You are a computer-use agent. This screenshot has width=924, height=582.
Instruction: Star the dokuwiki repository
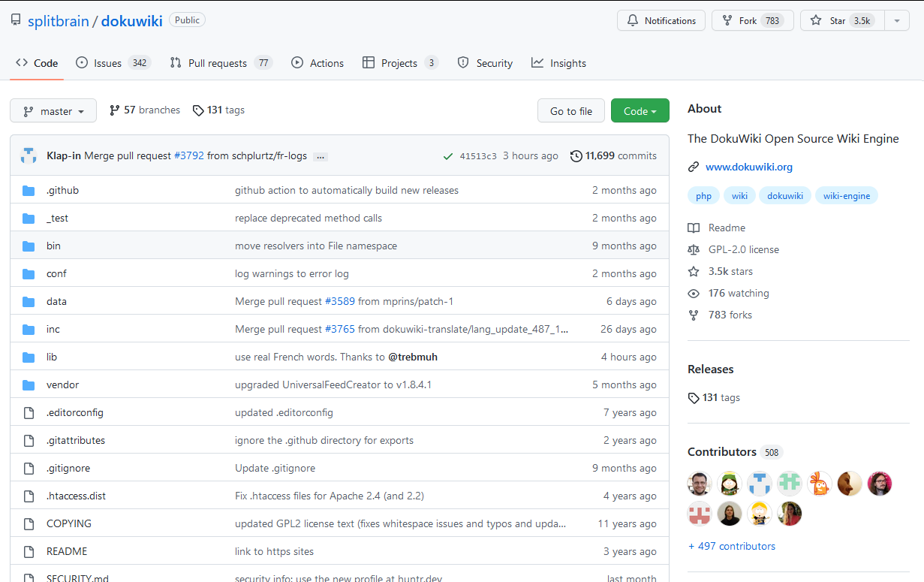tap(842, 21)
